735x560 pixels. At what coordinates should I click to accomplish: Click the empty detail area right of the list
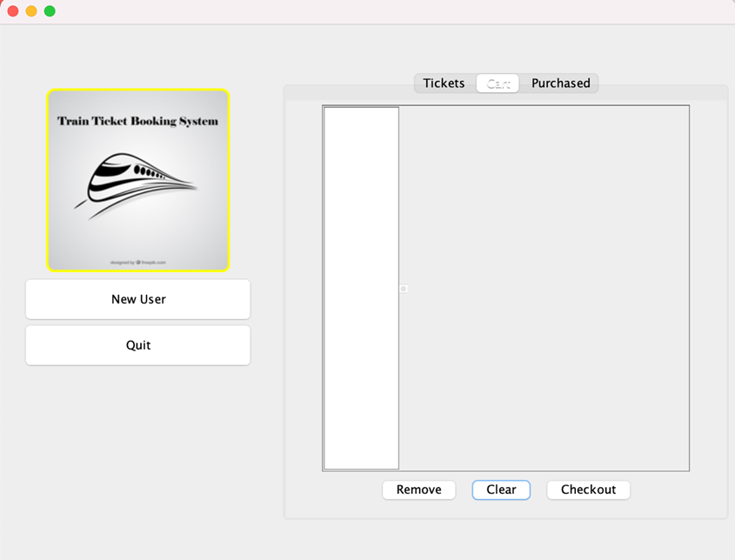pos(548,287)
